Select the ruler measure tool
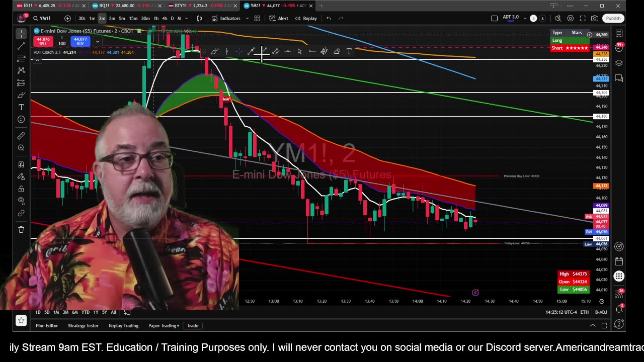This screenshot has height=362, width=644. pyautogui.click(x=21, y=136)
